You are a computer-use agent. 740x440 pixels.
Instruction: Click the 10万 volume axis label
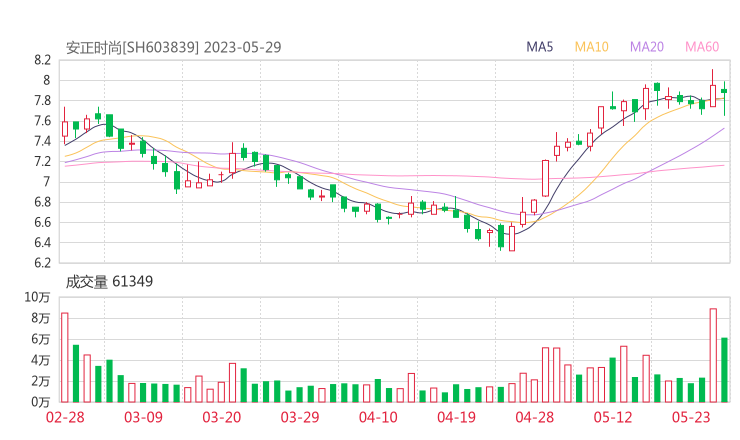coord(37,297)
